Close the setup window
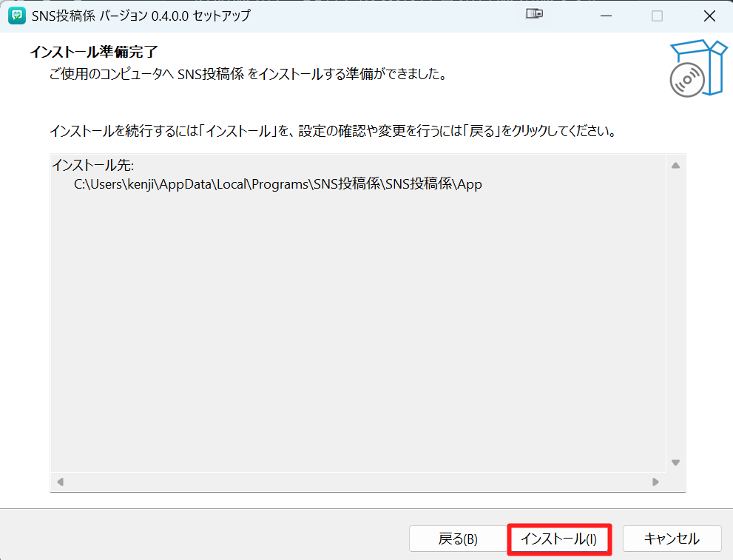Viewport: 733px width, 560px height. tap(709, 16)
